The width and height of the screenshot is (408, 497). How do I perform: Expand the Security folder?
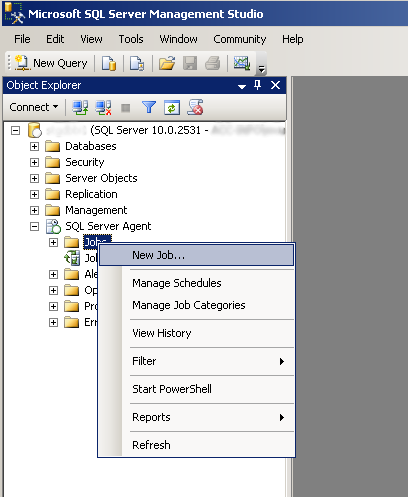point(34,162)
